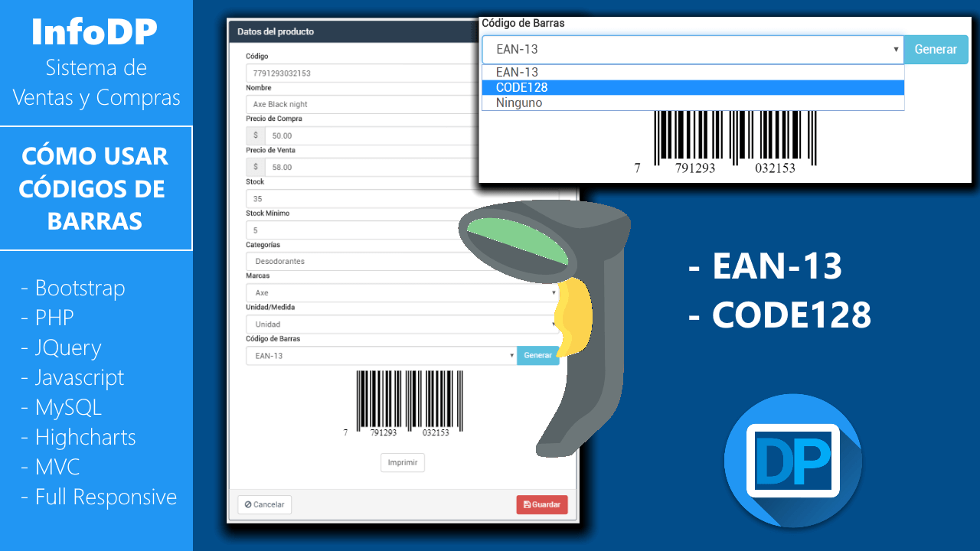Click the Cancelar button

coord(264,505)
